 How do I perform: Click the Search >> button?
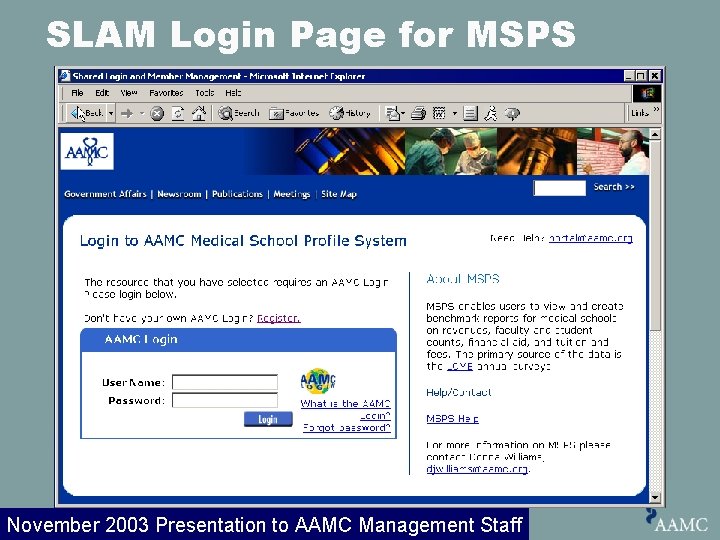click(614, 187)
